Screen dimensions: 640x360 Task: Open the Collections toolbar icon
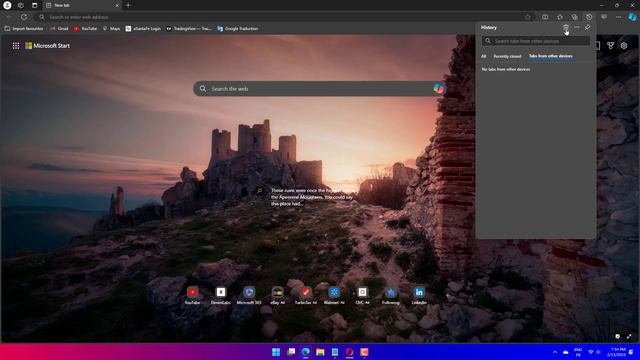point(574,17)
